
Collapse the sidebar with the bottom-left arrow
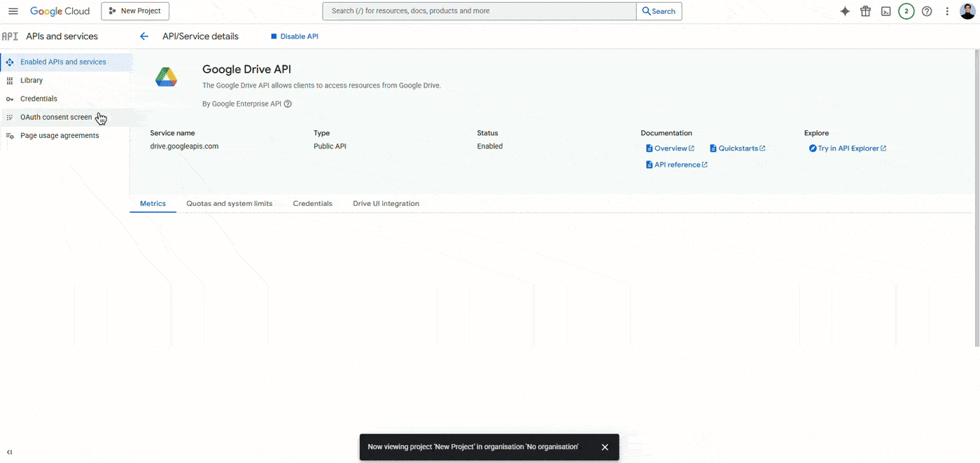(x=8, y=452)
